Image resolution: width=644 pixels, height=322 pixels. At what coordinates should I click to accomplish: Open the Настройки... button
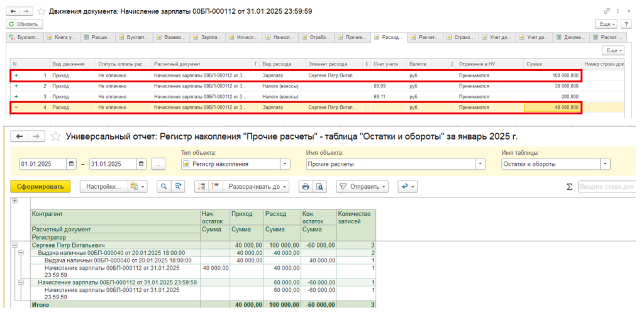[104, 186]
